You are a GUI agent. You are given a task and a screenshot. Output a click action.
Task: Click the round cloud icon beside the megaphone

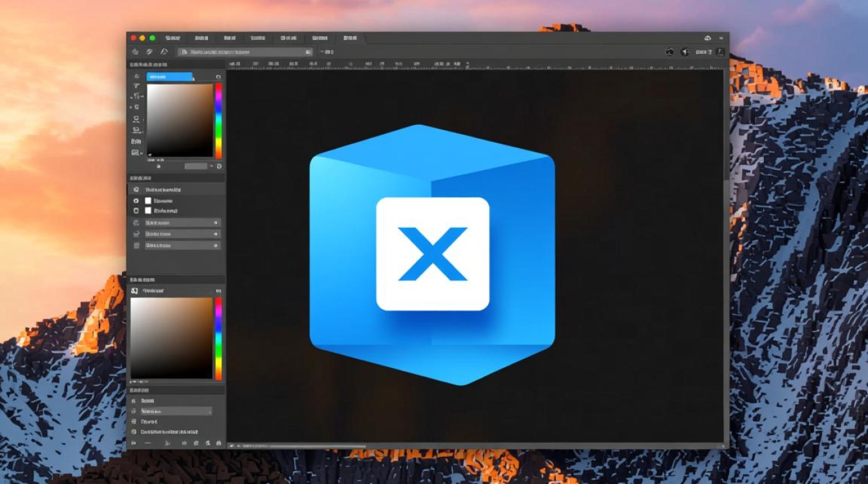(670, 52)
